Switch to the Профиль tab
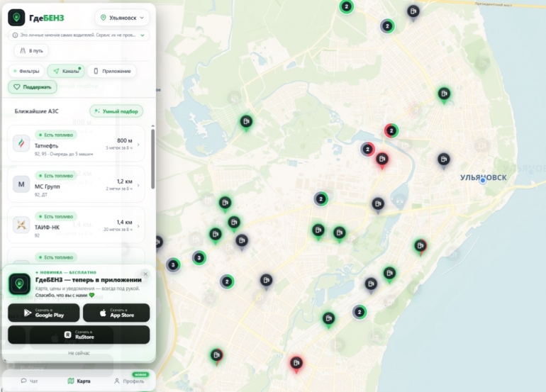 pos(129,381)
